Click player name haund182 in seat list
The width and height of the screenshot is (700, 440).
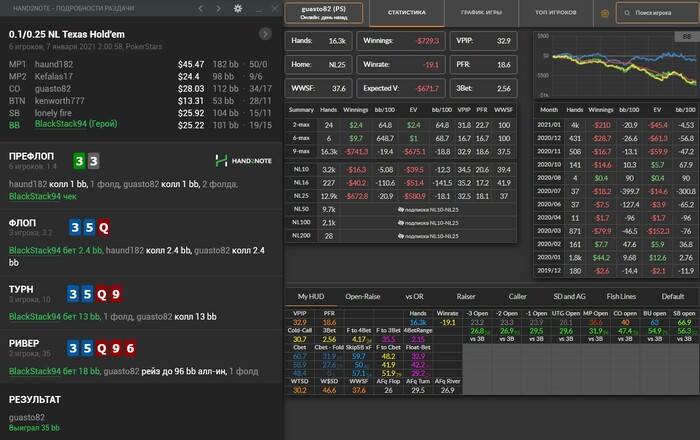pos(54,64)
